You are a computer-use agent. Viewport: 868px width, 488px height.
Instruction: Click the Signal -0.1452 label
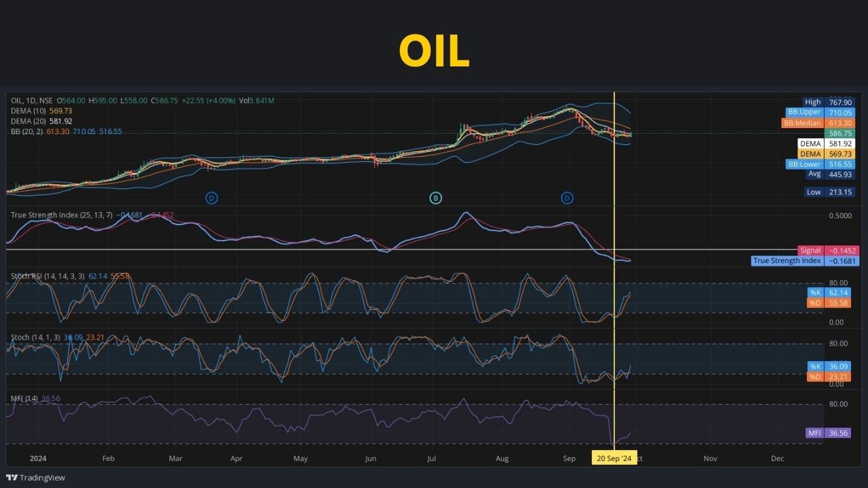pyautogui.click(x=828, y=251)
